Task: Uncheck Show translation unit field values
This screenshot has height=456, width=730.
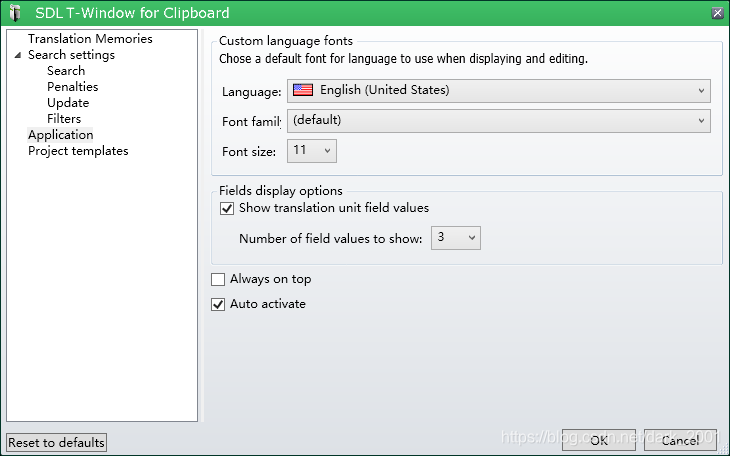Action: (x=227, y=208)
